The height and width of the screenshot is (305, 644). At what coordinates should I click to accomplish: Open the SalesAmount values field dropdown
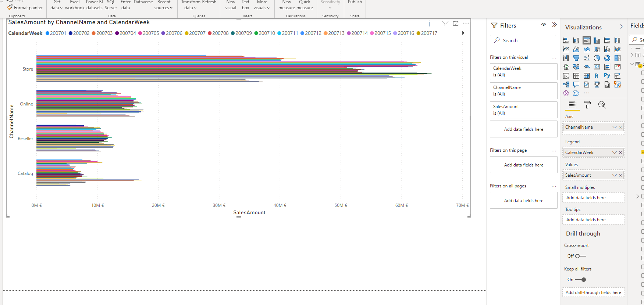tap(614, 175)
